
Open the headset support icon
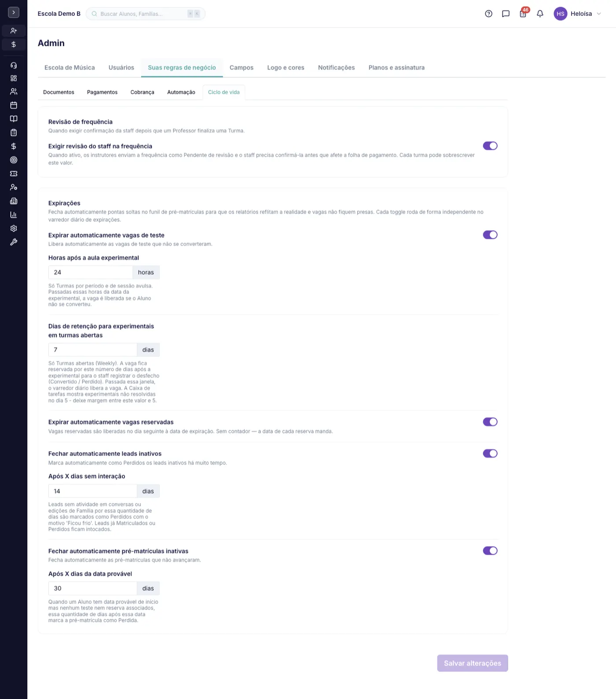(14, 65)
